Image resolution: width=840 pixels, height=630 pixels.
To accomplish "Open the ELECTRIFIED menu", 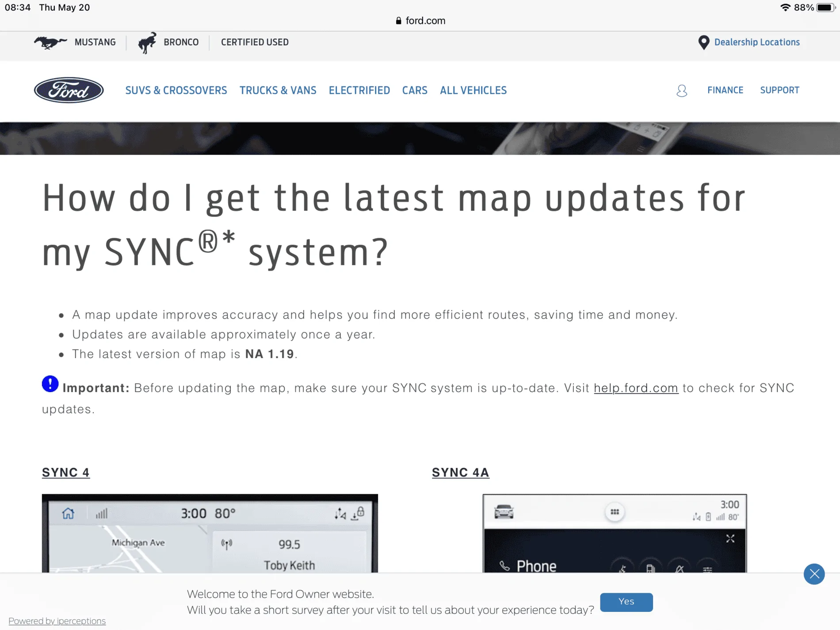I will 359,91.
